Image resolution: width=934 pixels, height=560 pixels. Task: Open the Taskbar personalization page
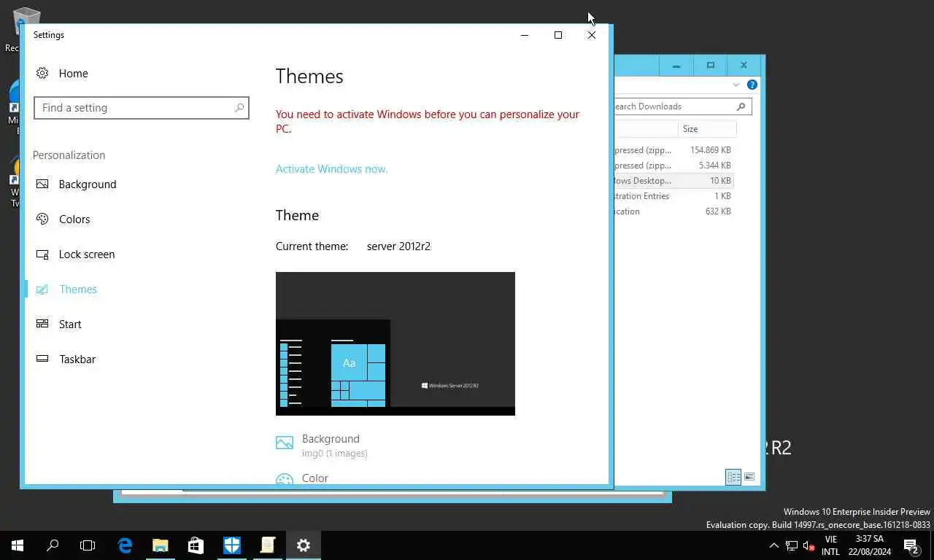pyautogui.click(x=66, y=359)
